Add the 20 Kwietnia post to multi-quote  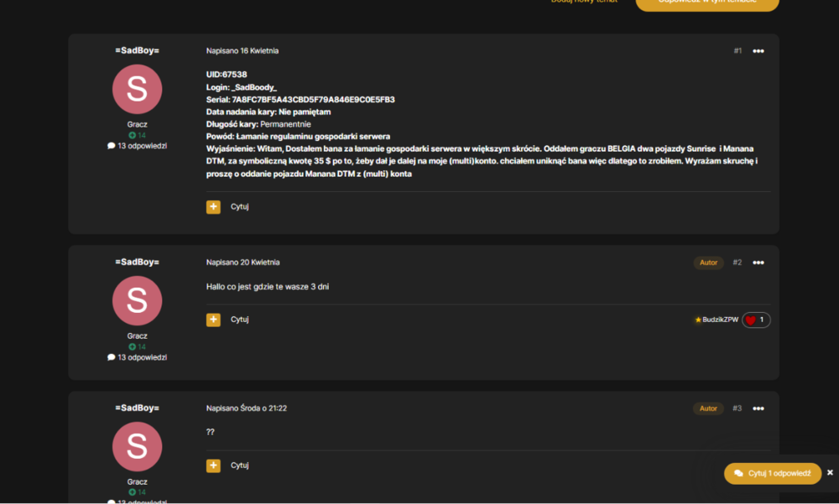[213, 320]
